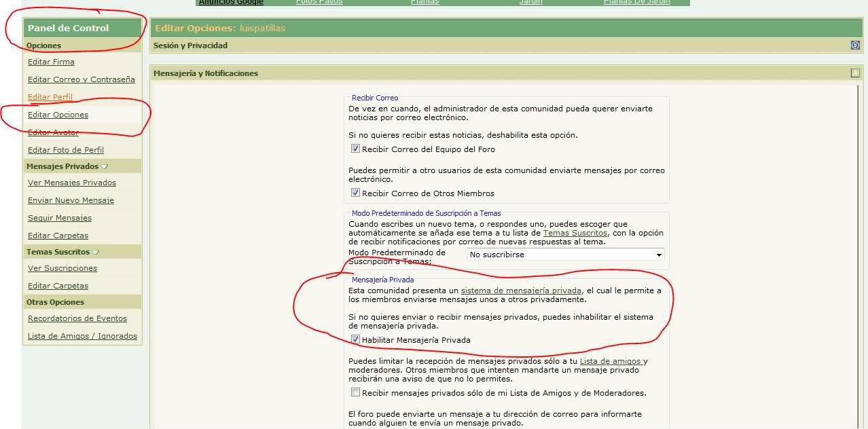The height and width of the screenshot is (429, 868).
Task: Open Ver Suscripciones link
Action: (x=62, y=268)
